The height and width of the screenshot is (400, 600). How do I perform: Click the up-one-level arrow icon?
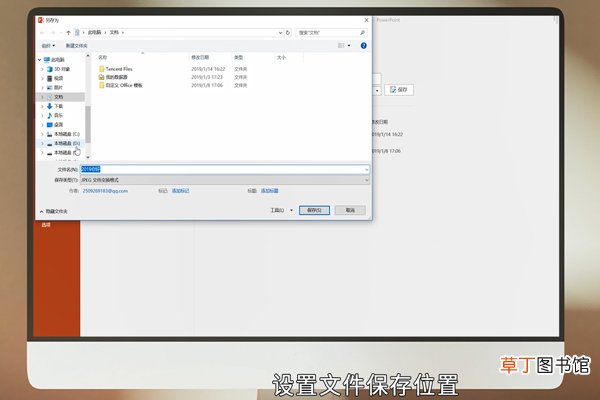(x=68, y=33)
